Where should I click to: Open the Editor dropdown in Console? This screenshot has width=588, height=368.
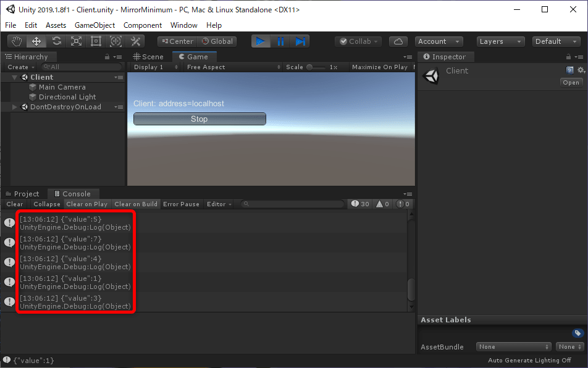coord(219,204)
